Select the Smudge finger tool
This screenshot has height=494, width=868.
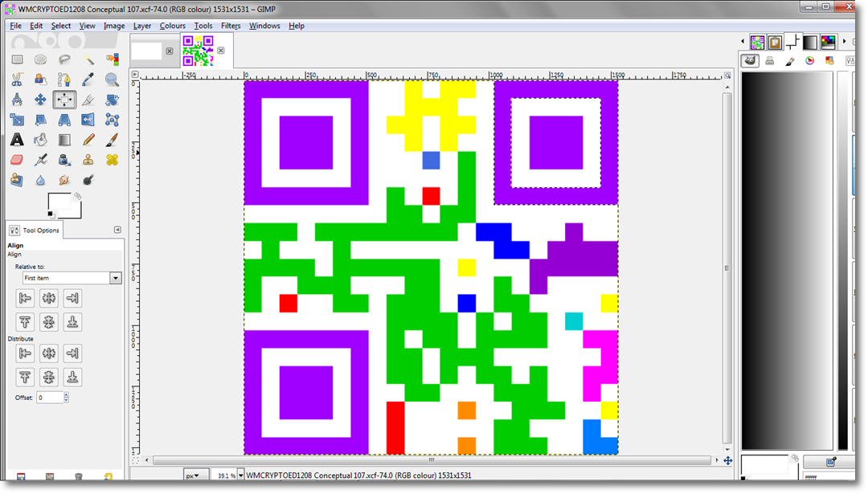point(64,181)
